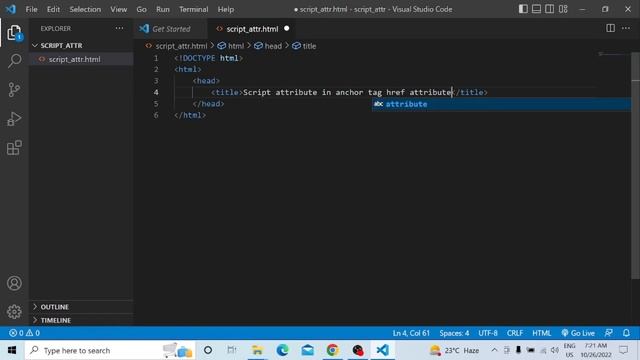Screen dimensions: 640x360
Task: Open the Action Center notification icon
Action: [624, 350]
